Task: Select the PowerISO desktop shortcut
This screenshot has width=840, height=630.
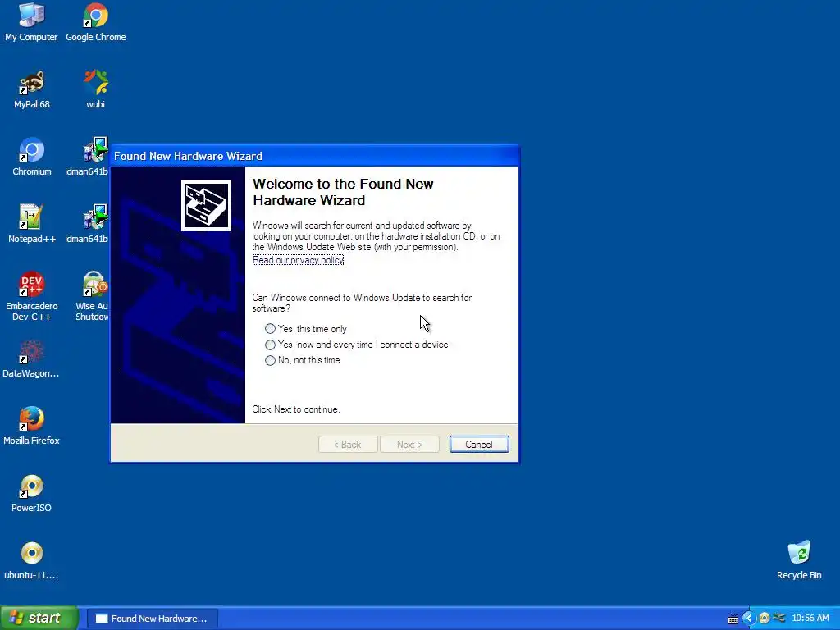Action: tap(32, 493)
